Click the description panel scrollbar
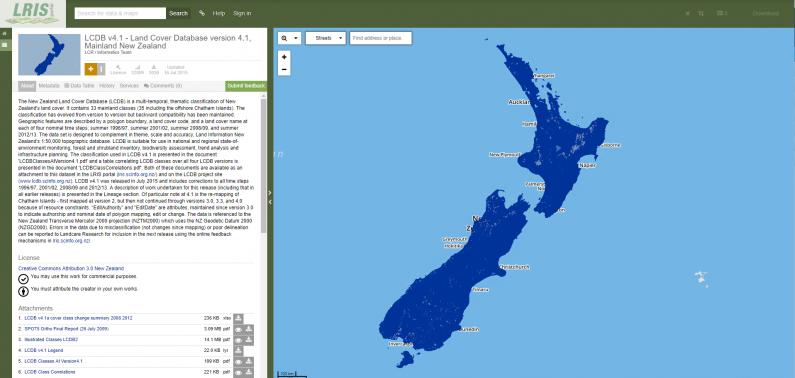795x378 pixels. pyautogui.click(x=264, y=167)
